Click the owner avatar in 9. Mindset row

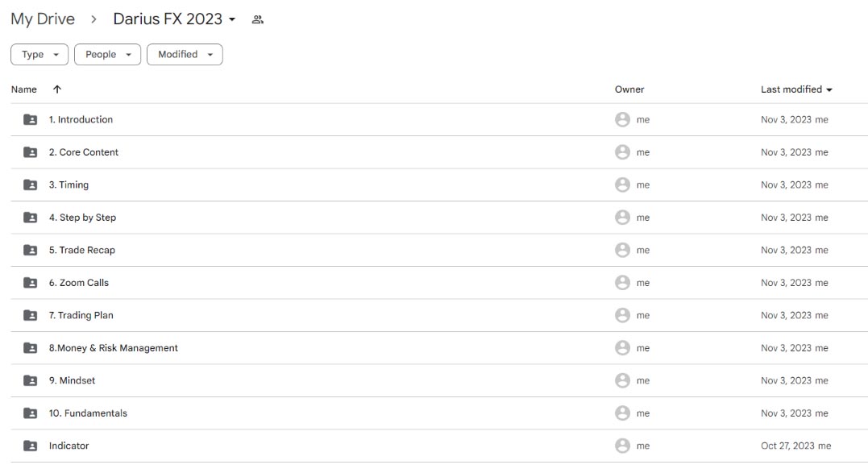click(x=622, y=380)
